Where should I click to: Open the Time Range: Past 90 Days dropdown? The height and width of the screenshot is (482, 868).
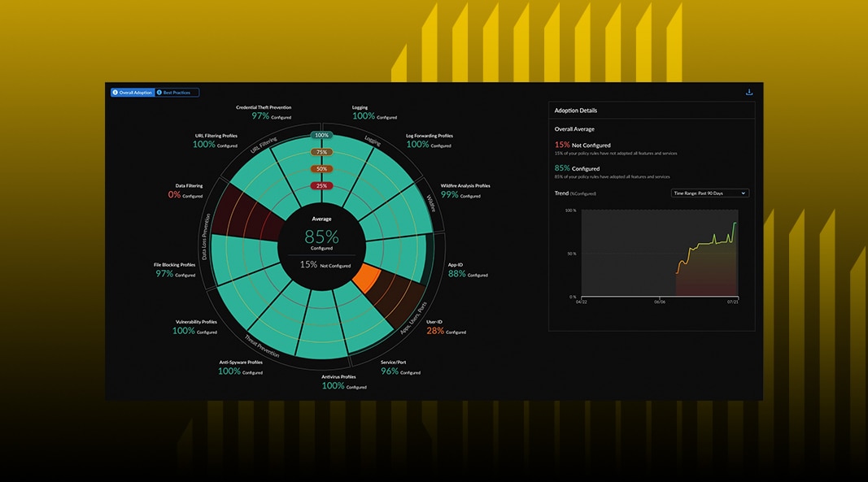pyautogui.click(x=709, y=193)
